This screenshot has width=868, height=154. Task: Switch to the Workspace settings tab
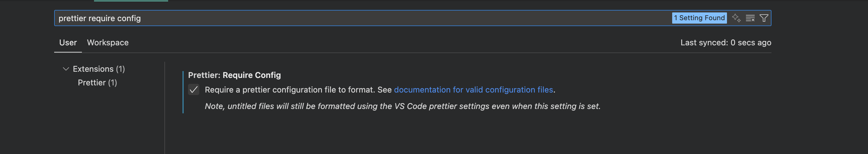click(107, 43)
